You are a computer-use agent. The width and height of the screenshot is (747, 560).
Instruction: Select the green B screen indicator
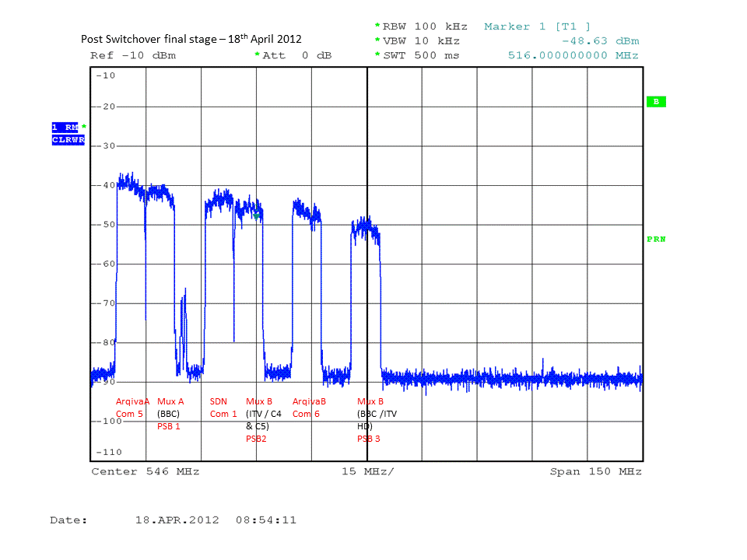coord(656,101)
